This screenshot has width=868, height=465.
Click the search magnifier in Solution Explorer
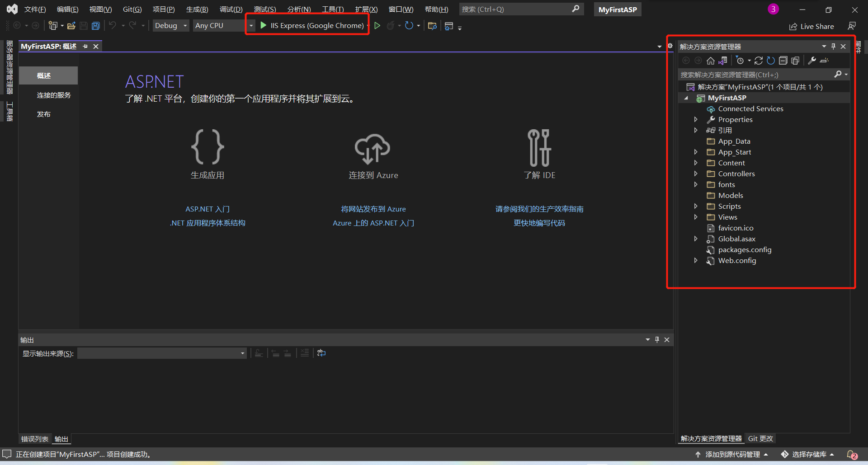point(838,74)
